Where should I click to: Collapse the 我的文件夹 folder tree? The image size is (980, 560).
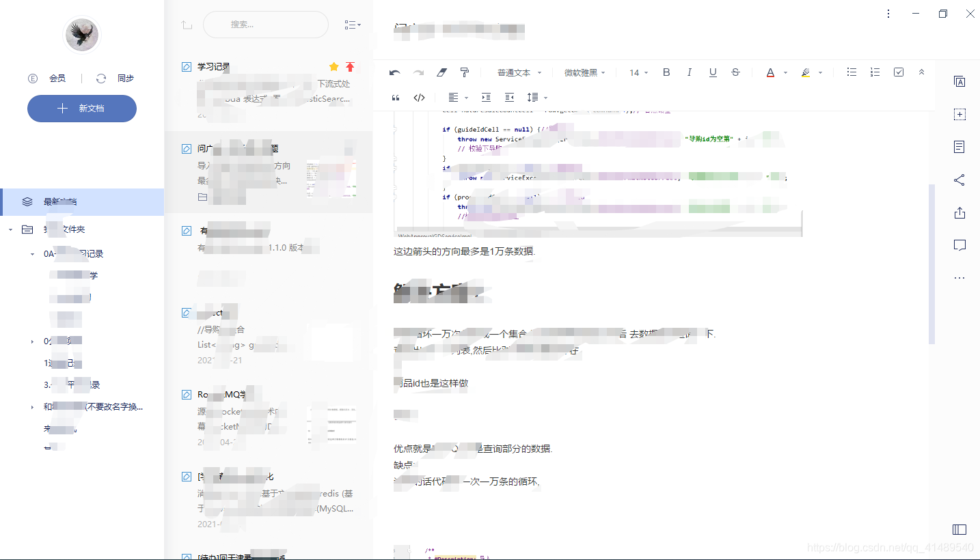(x=10, y=229)
